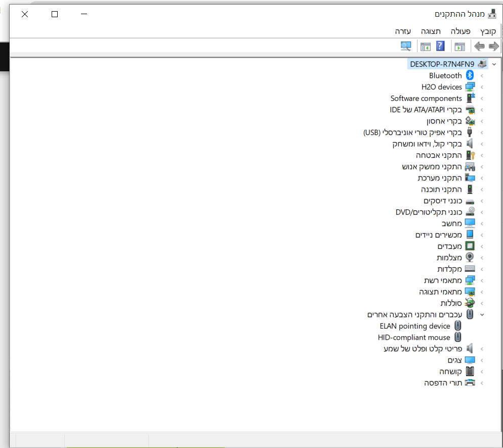
Task: Click the security devices key icon (התקני אבטחה)
Action: click(x=470, y=155)
